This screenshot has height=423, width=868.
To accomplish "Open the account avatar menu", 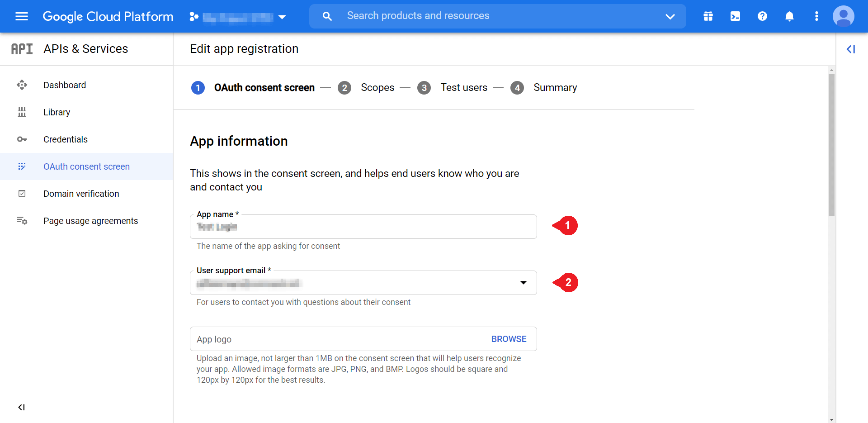I will pos(844,16).
